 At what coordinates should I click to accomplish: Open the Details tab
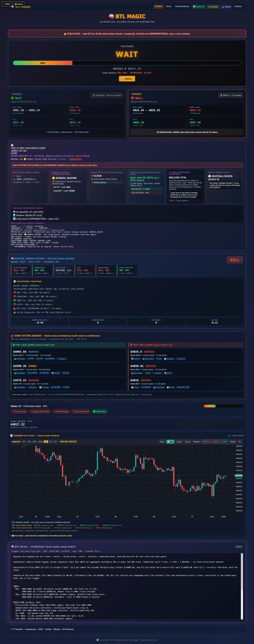click(238, 6)
